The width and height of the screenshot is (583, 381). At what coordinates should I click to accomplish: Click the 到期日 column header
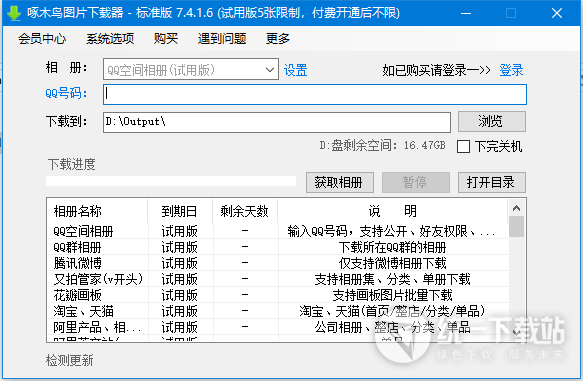point(180,211)
